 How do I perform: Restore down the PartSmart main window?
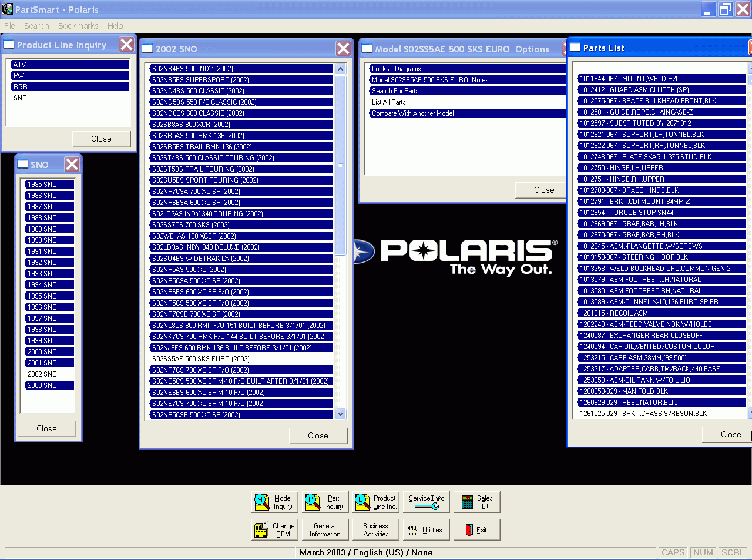click(x=726, y=9)
